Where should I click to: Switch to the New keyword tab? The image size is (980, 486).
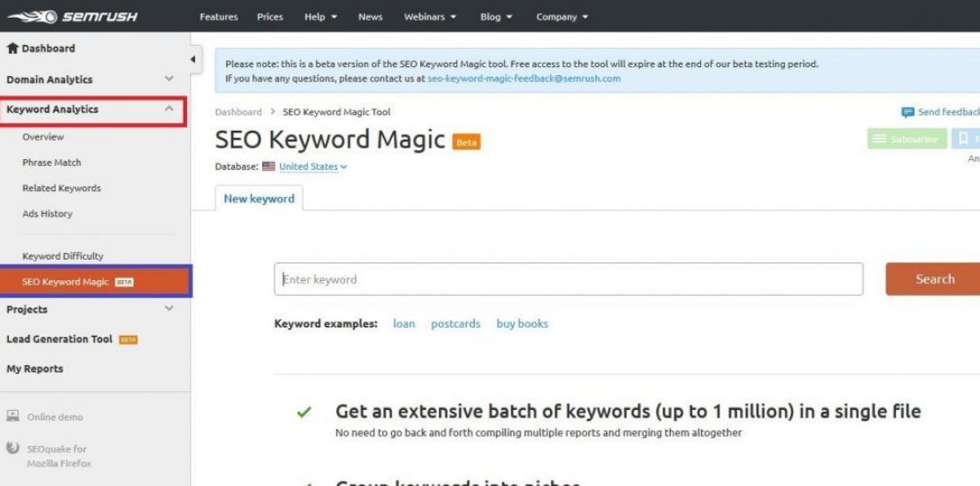259,199
